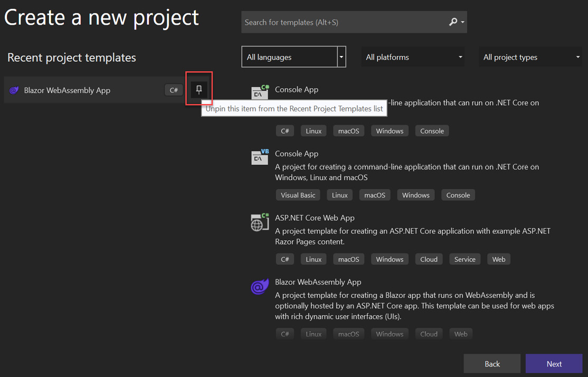Click C# tag under ASP.NET Core Web App
The height and width of the screenshot is (377, 588).
pyautogui.click(x=285, y=259)
